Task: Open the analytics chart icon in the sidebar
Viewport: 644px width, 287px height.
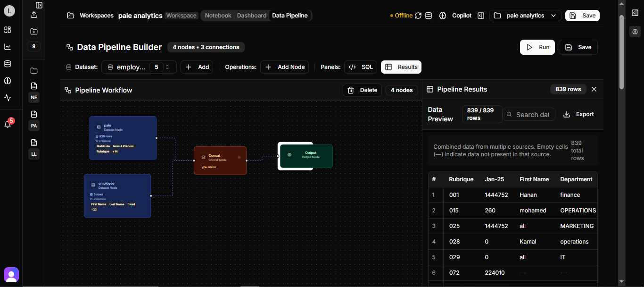Action: click(x=8, y=47)
